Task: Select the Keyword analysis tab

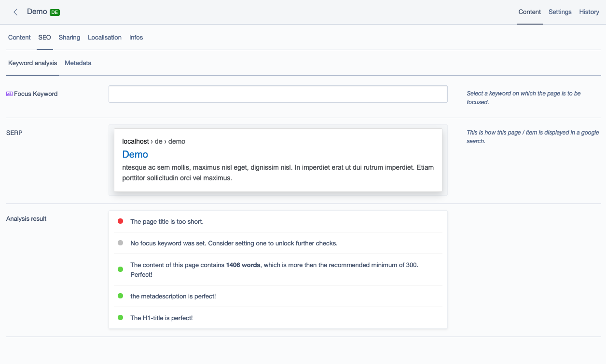Action: click(x=32, y=63)
